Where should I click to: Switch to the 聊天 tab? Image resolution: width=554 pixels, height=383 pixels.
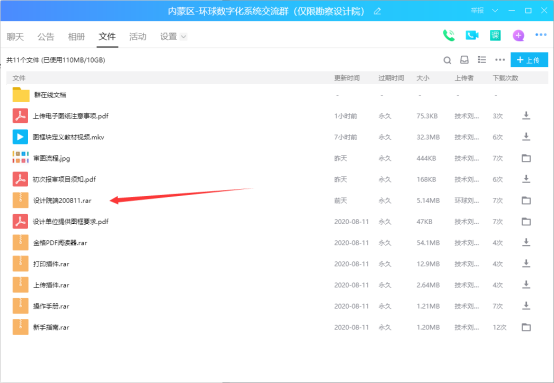(x=15, y=36)
